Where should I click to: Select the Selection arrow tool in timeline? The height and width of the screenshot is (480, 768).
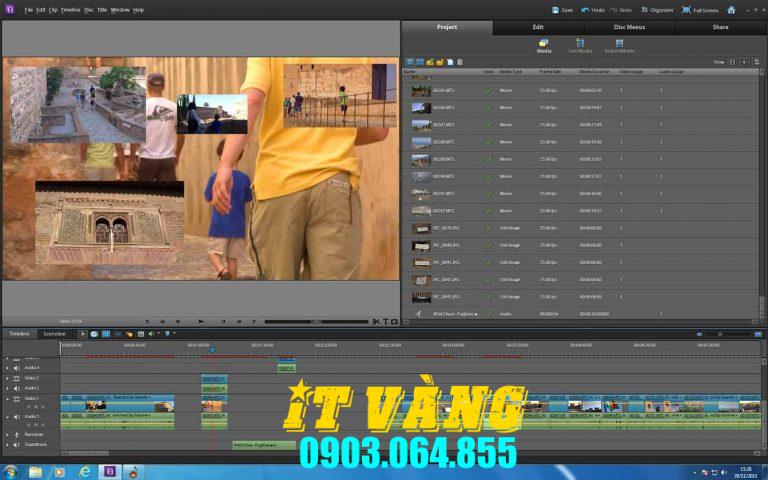[x=83, y=334]
